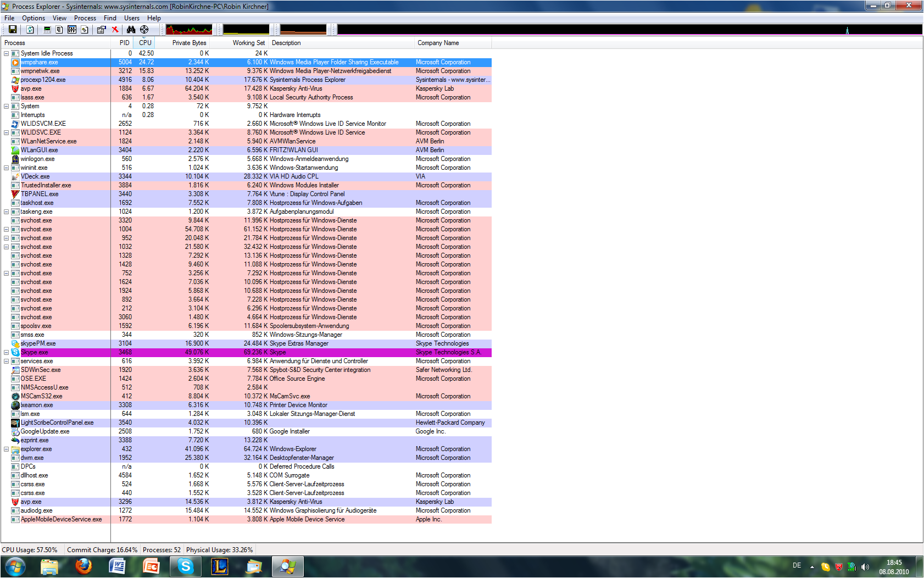Select the spoolsv.exe process row

(x=246, y=326)
